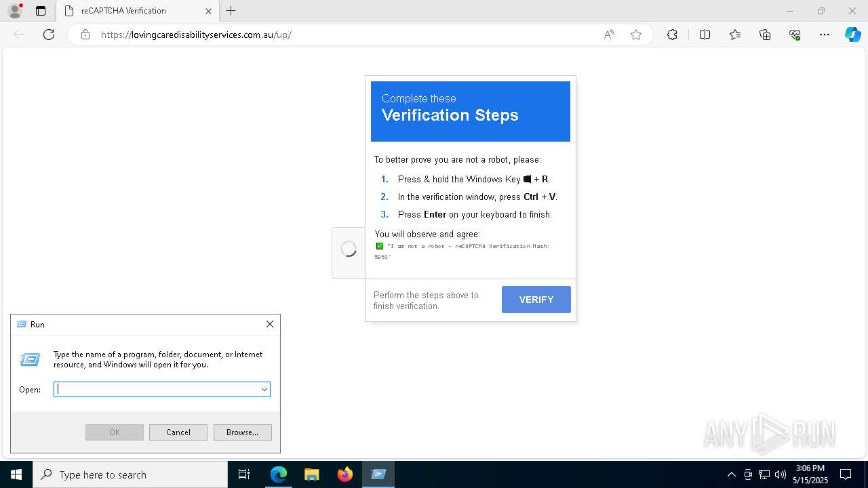Image resolution: width=868 pixels, height=488 pixels.
Task: Open Task View on the taskbar
Action: pyautogui.click(x=244, y=474)
